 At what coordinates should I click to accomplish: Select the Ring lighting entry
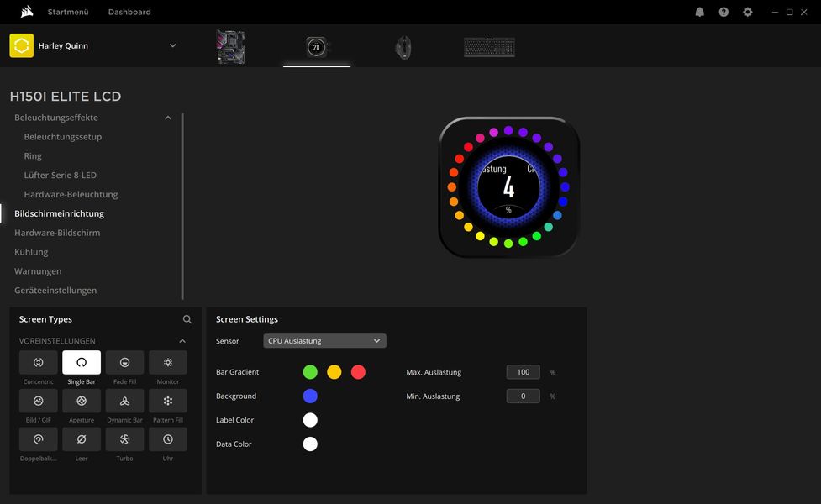(x=33, y=156)
